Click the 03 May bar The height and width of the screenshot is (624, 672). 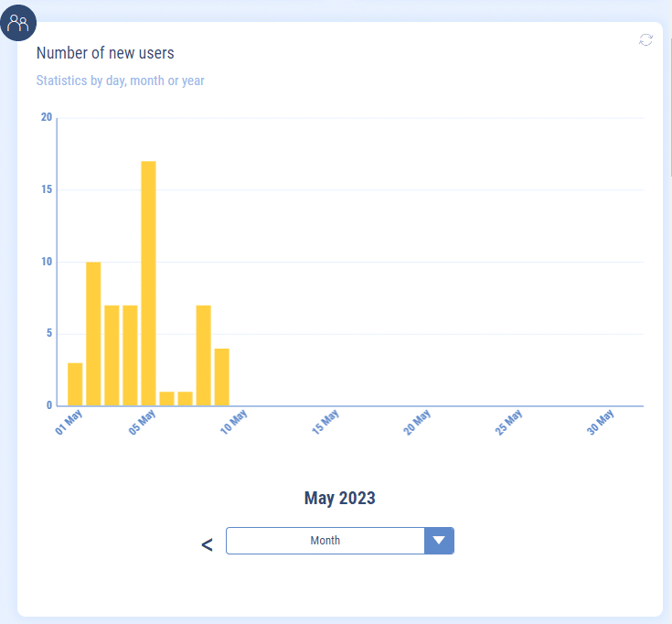pyautogui.click(x=112, y=355)
